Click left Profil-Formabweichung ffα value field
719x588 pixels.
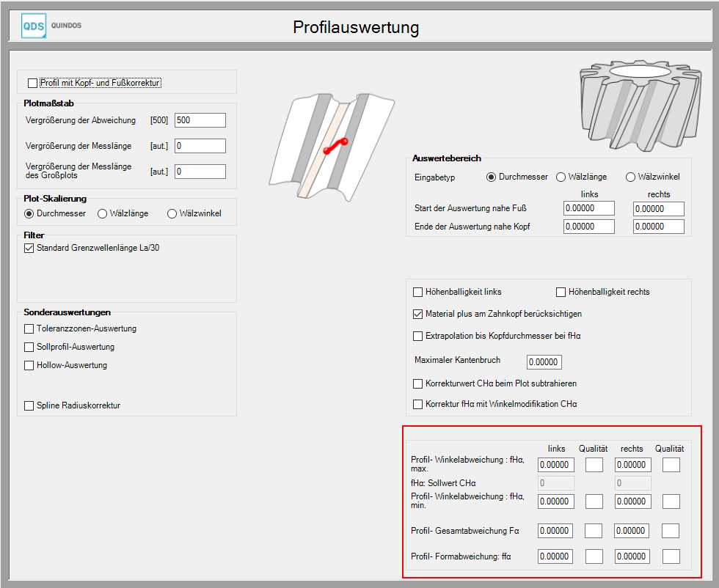coord(556,556)
